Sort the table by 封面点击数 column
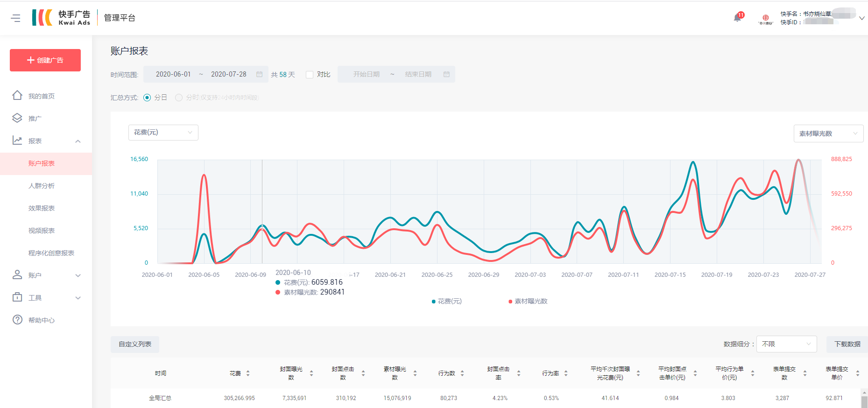Image resolution: width=868 pixels, height=408 pixels. 363,373
